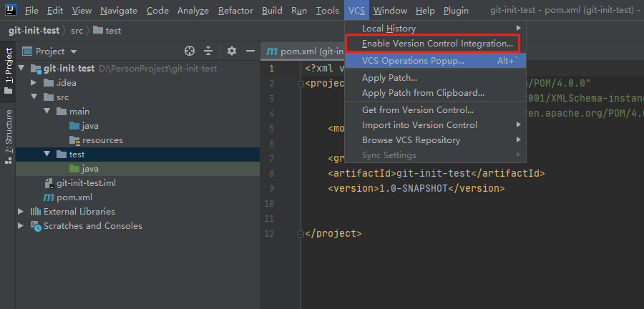Select pom.xml in the project tree

click(x=74, y=197)
